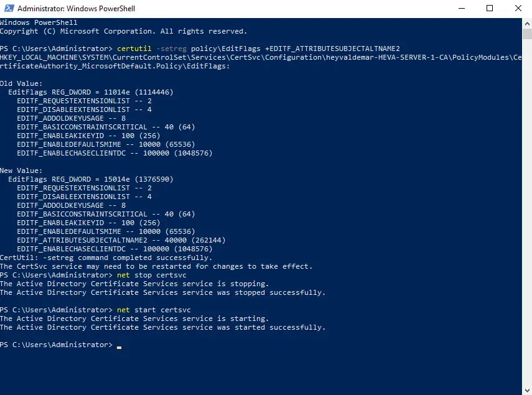Click 'service was started successfully.' line
This screenshot has height=395, width=532.
click(163, 327)
